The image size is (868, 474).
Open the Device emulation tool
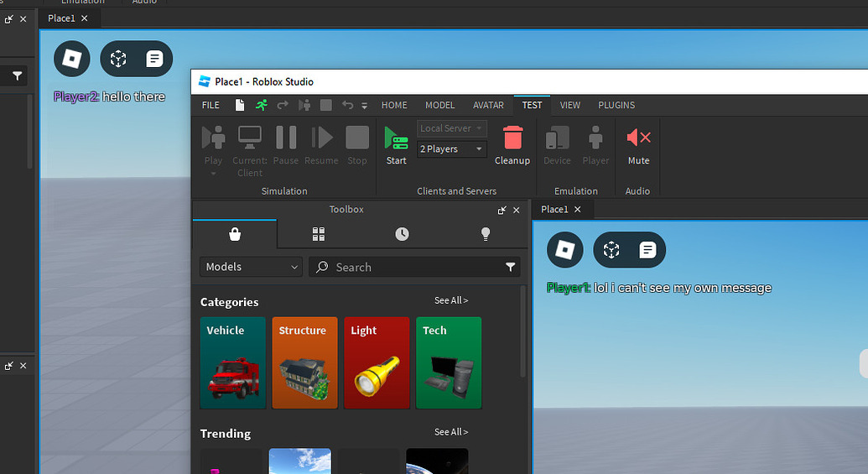(557, 145)
